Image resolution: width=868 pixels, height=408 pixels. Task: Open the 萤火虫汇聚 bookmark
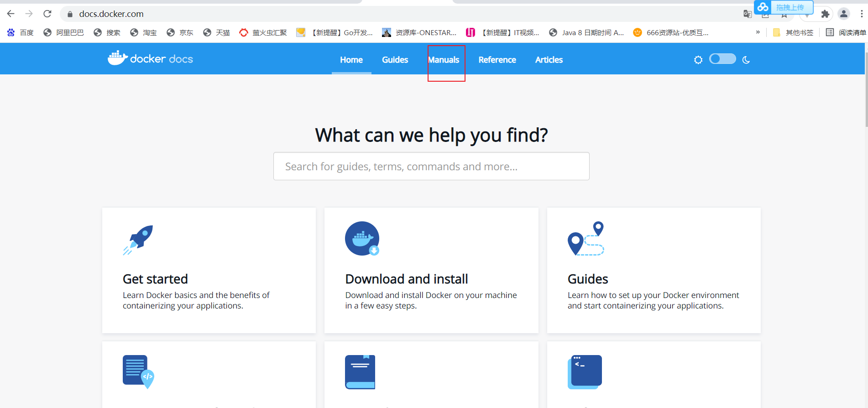(263, 32)
